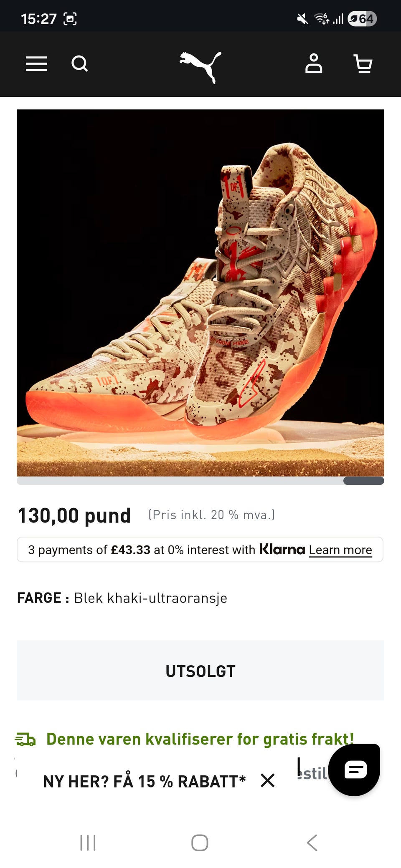Open the hamburger navigation menu

point(36,64)
